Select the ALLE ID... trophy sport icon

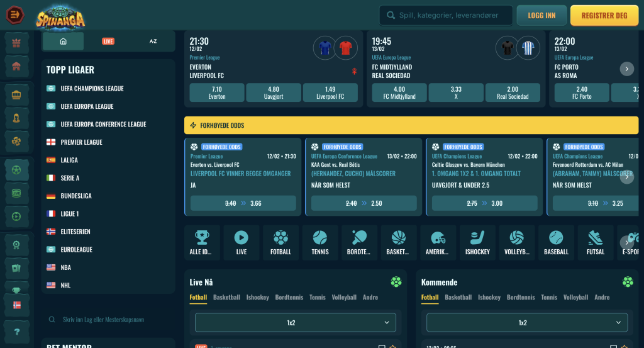tap(202, 242)
